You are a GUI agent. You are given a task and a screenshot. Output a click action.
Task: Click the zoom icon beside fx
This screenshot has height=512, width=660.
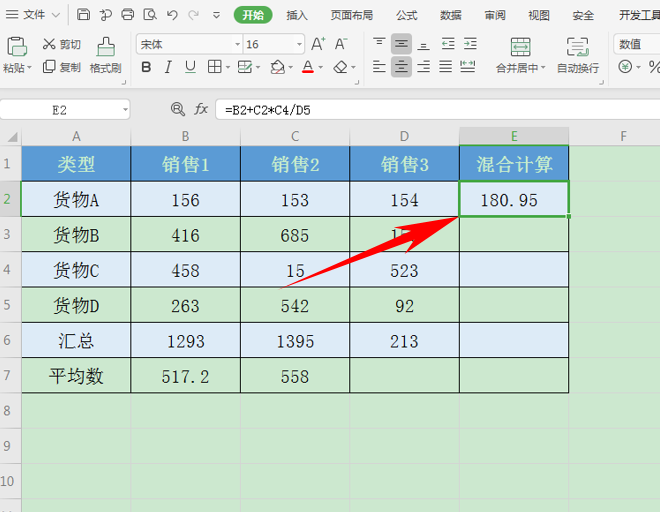(178, 109)
